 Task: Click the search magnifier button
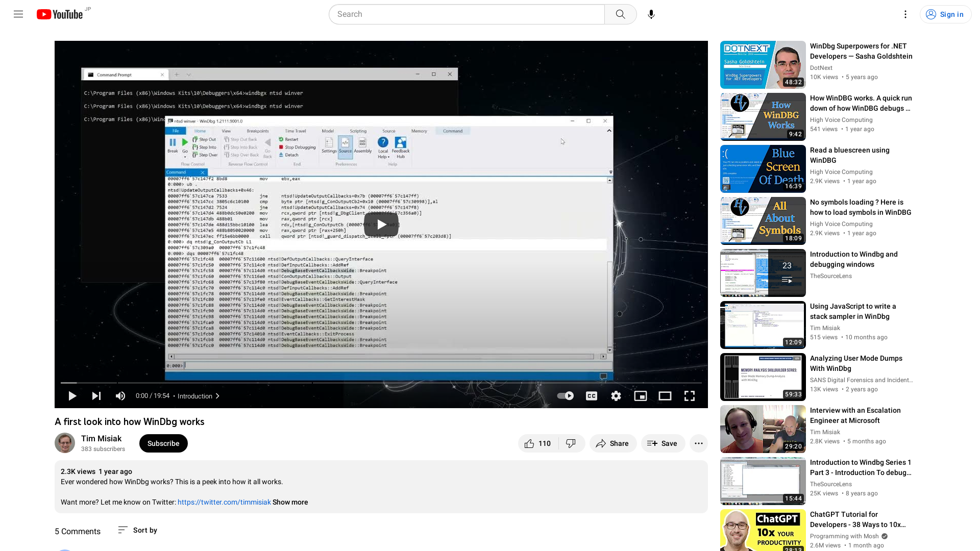point(620,14)
